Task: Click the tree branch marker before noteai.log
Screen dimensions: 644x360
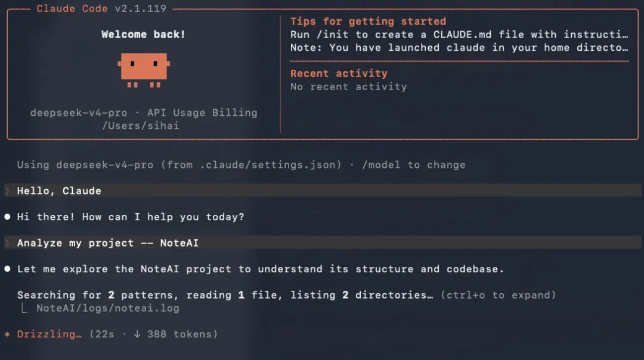Action: pyautogui.click(x=24, y=307)
